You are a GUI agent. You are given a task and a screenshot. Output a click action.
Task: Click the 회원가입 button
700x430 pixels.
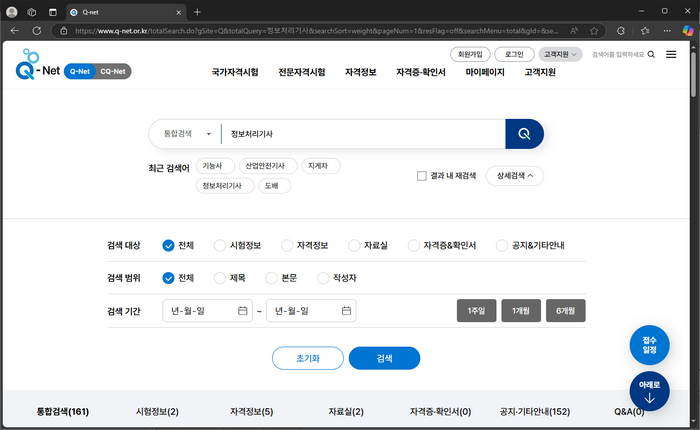pos(470,54)
